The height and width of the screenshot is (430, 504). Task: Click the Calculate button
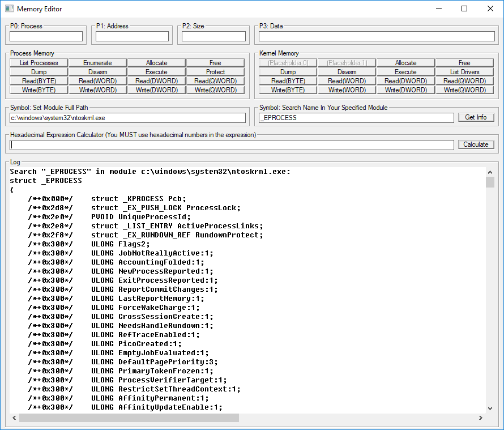[476, 144]
